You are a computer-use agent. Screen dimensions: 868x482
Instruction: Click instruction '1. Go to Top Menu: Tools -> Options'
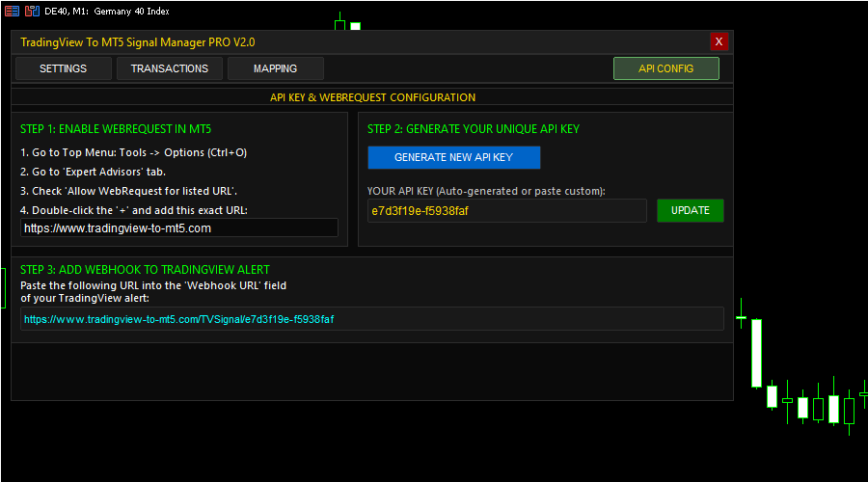tap(133, 152)
